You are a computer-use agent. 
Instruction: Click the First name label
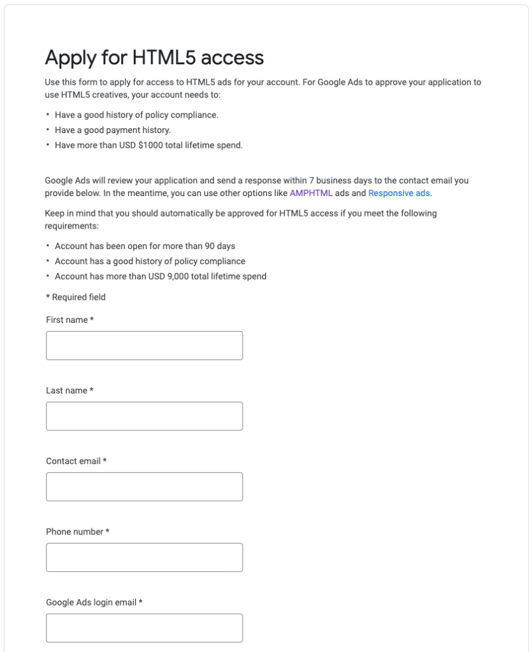click(x=69, y=320)
